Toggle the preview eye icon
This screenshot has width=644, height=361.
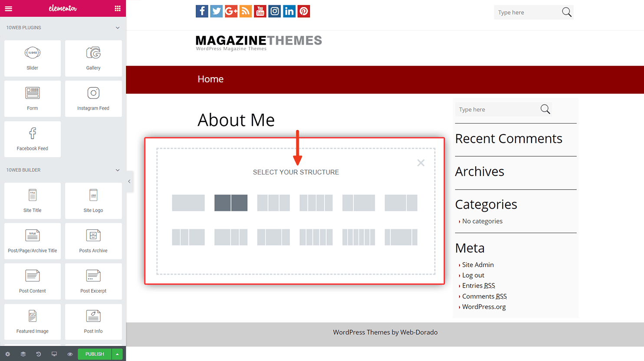click(x=70, y=354)
